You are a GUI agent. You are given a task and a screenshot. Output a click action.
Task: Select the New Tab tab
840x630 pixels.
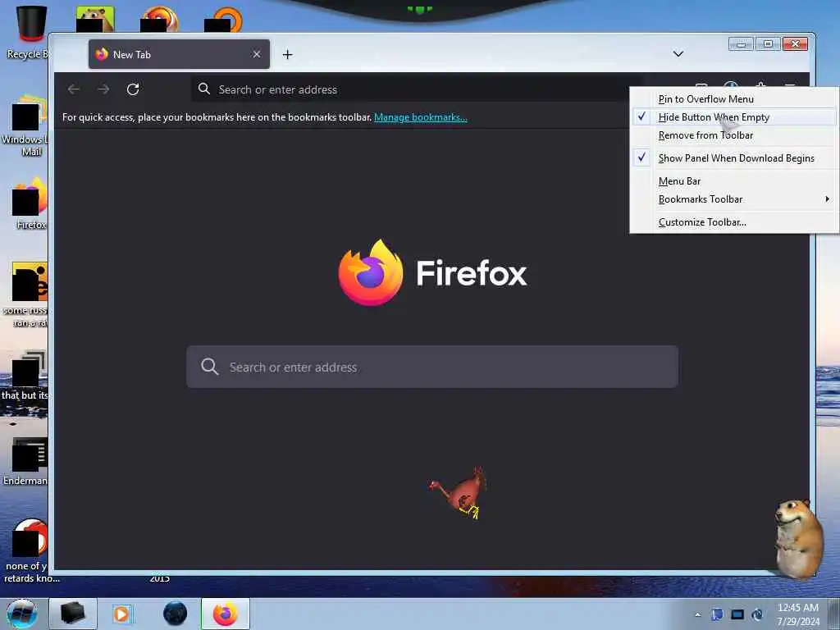click(x=179, y=54)
